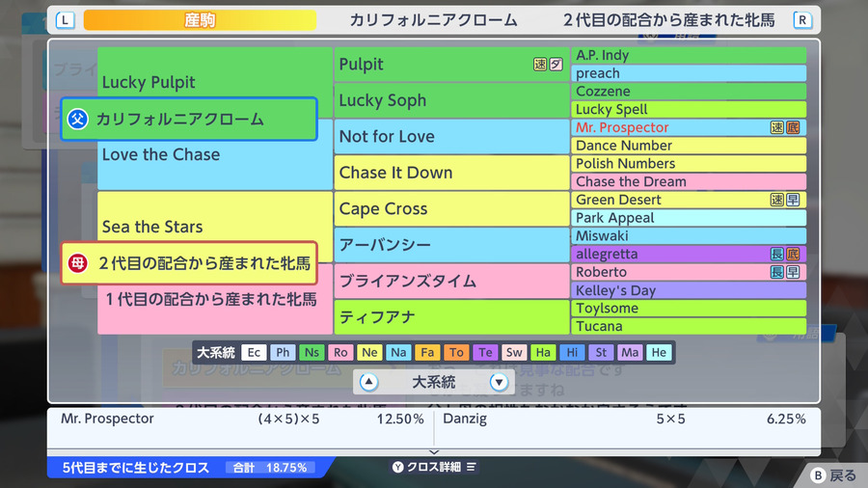Click the 早 badge on Green Desert row
Image resolution: width=868 pixels, height=488 pixels.
pyautogui.click(x=793, y=200)
